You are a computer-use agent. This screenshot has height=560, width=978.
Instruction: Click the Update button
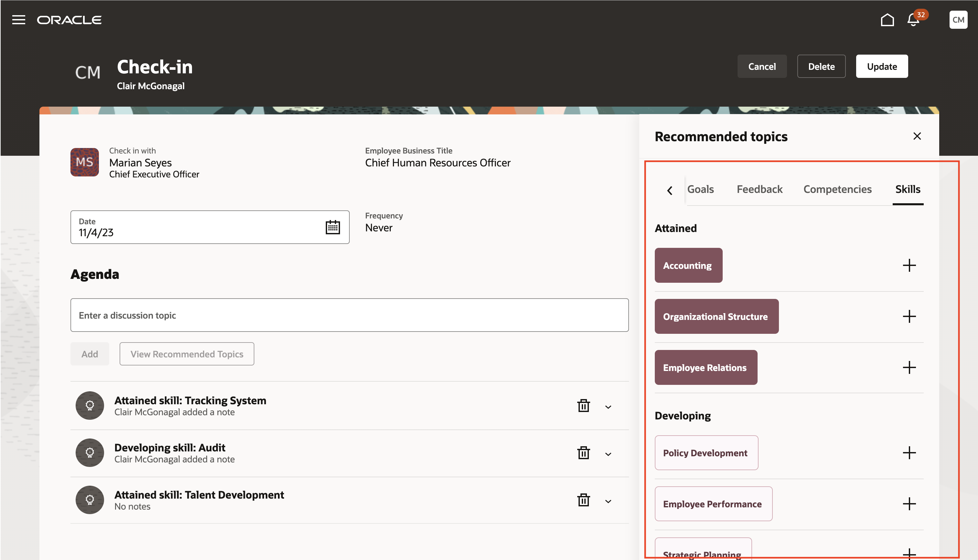(882, 67)
